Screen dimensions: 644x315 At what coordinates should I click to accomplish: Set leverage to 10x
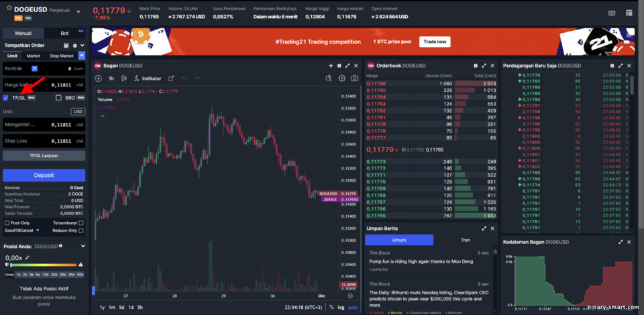pyautogui.click(x=45, y=274)
